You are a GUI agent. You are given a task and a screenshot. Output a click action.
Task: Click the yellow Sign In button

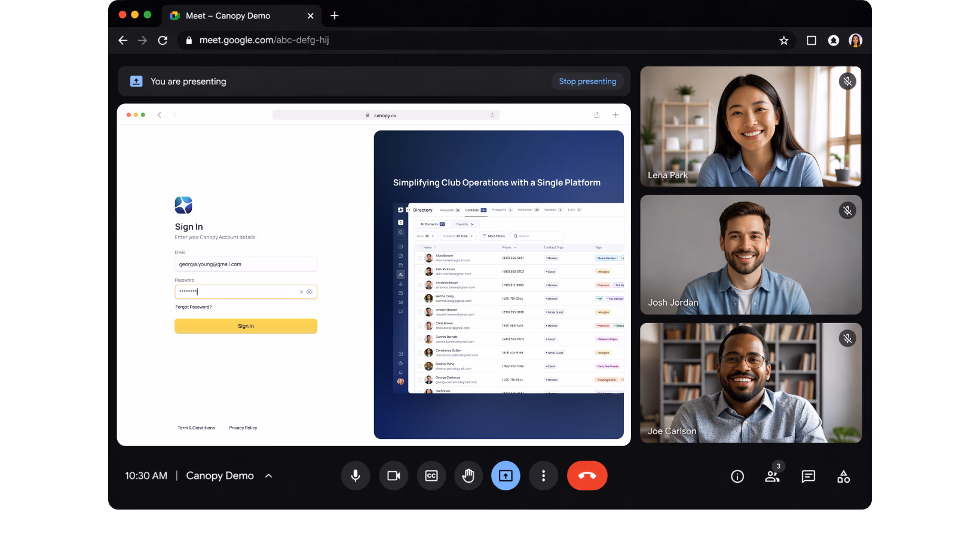[x=246, y=326]
